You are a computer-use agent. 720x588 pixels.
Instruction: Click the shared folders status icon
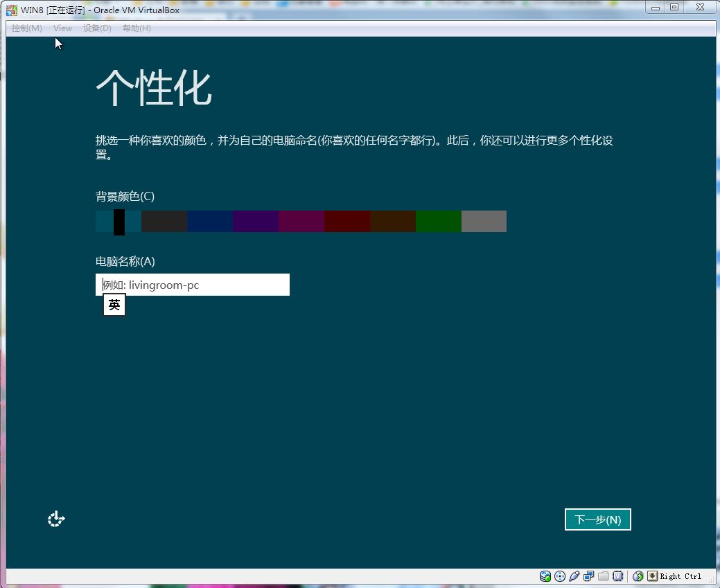click(604, 576)
